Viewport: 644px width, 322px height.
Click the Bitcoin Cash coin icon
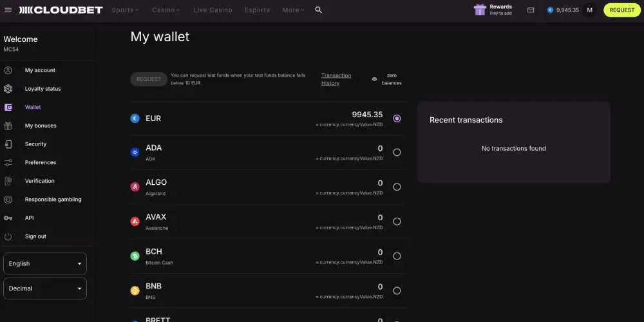coord(135,256)
